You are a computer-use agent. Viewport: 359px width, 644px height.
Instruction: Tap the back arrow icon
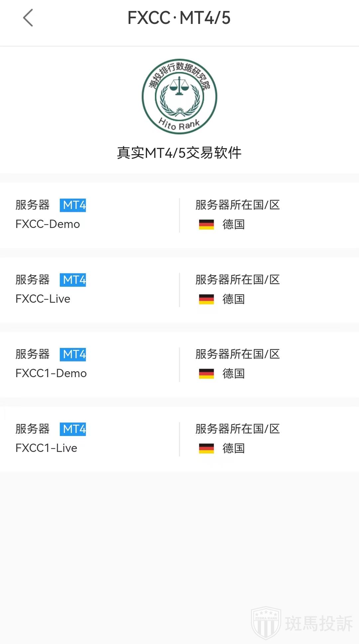28,18
